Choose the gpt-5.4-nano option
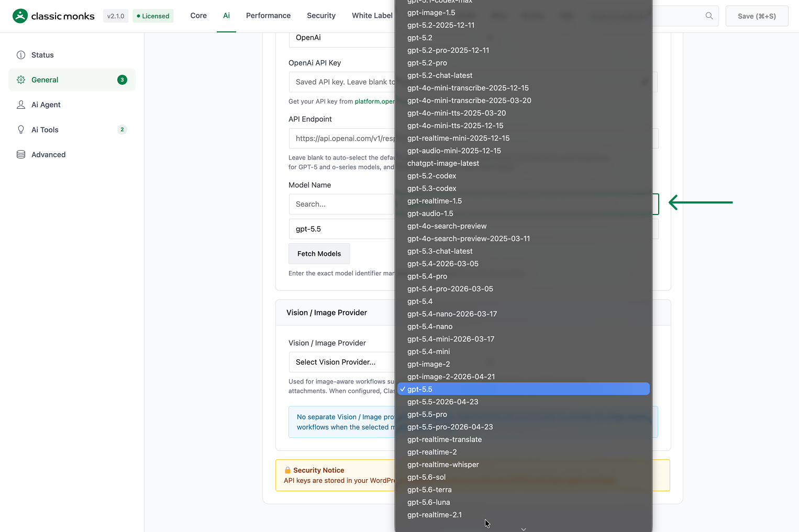Viewport: 799px width, 532px height. [x=524, y=326]
